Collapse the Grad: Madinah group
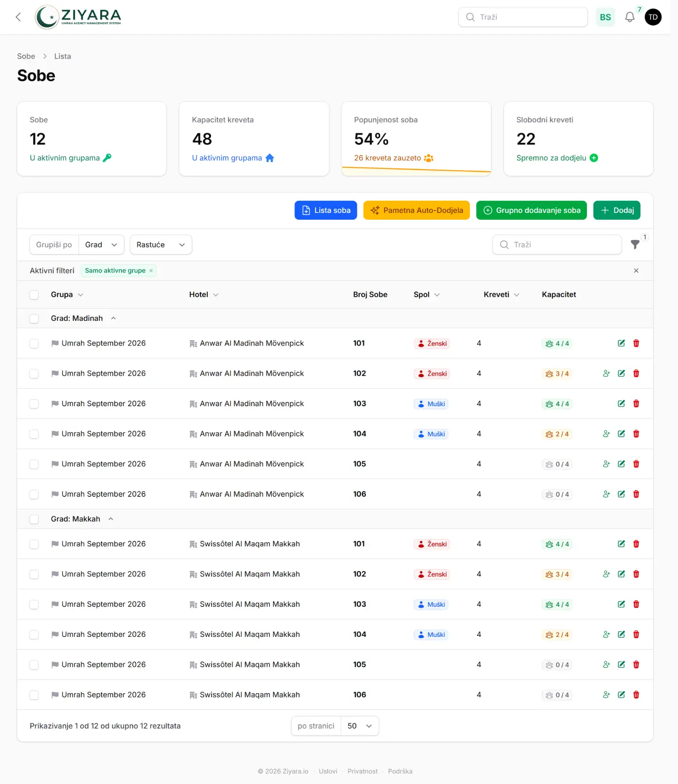The width and height of the screenshot is (678, 784). tap(113, 318)
